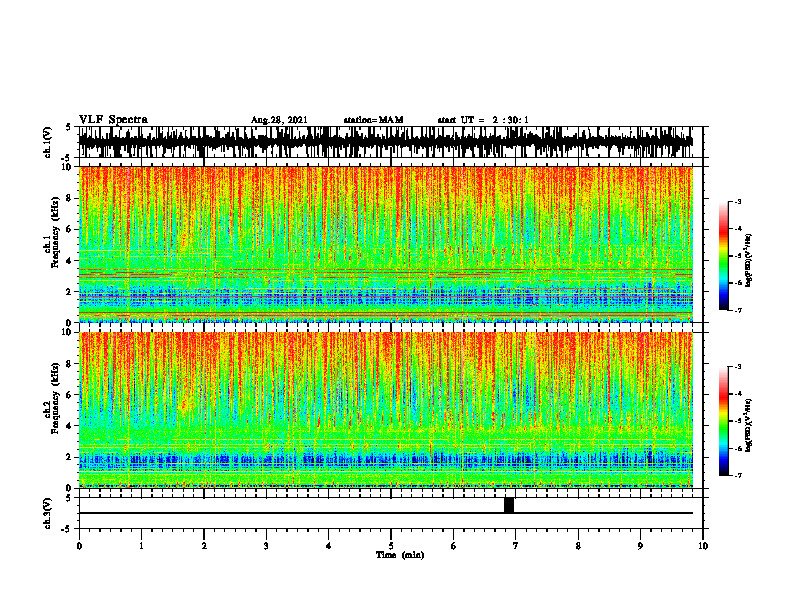Image resolution: width=792 pixels, height=612 pixels.
Task: Click the ch.2 color scale log(PSD) unit label
Action: [x=749, y=426]
